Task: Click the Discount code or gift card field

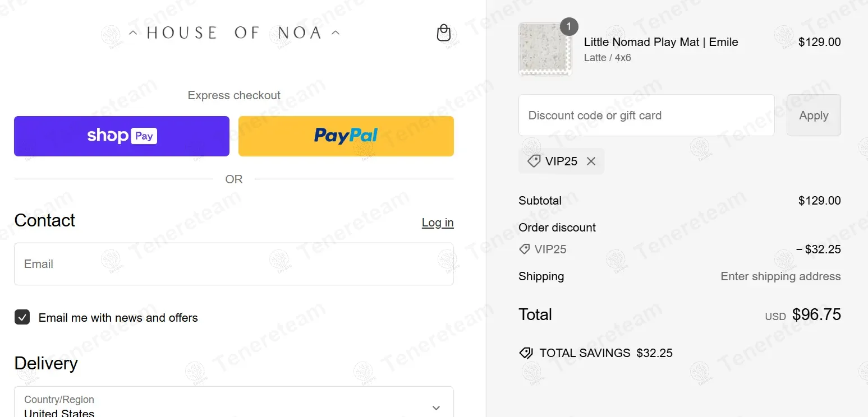Action: click(646, 115)
